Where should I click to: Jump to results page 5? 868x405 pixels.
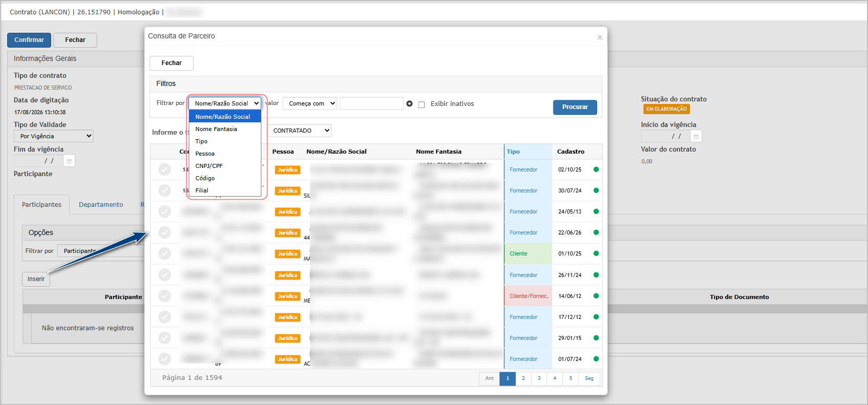pos(570,378)
